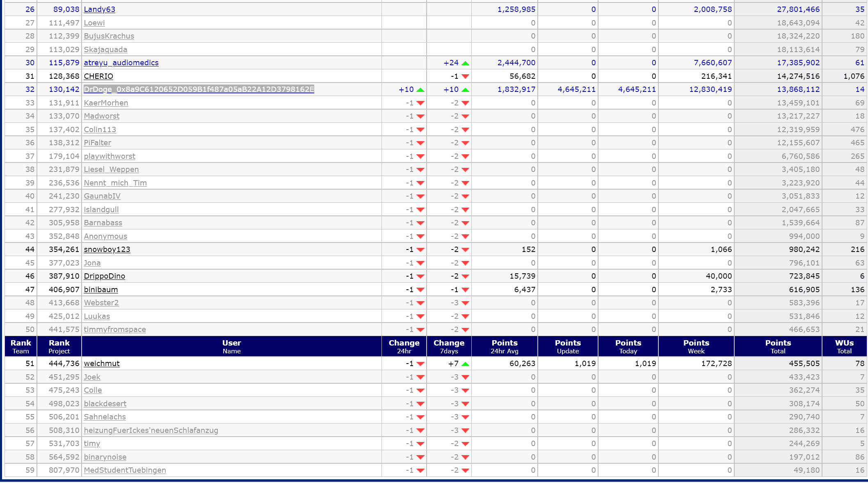Open DrippoDino user page
This screenshot has height=483, width=868.
click(104, 276)
